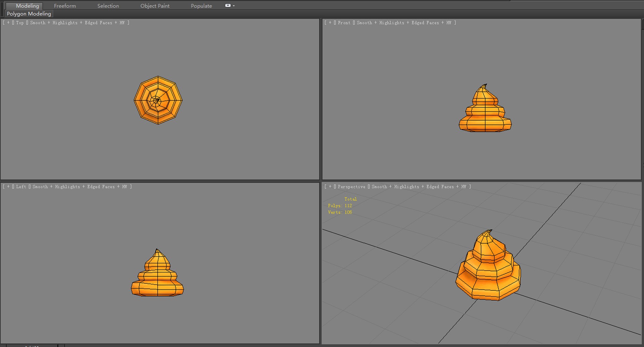Image resolution: width=644 pixels, height=347 pixels.
Task: Open the Freeform ribbon tab
Action: 65,6
